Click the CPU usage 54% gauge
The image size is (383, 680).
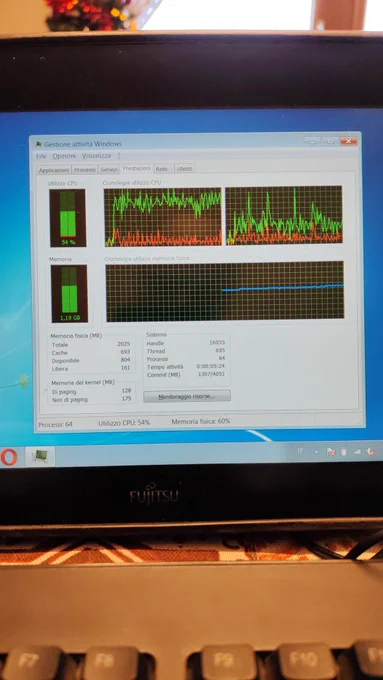click(x=68, y=218)
